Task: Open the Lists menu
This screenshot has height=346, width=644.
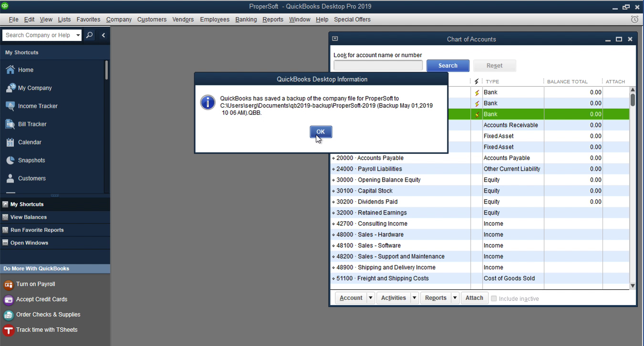Action: coord(64,20)
